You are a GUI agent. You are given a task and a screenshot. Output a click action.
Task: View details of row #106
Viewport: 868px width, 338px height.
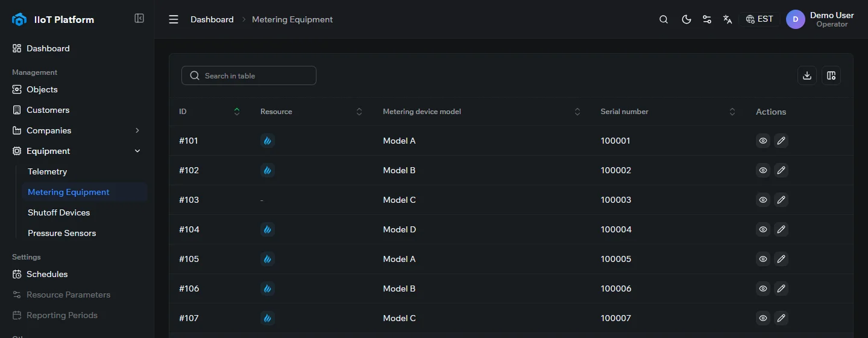(x=763, y=289)
